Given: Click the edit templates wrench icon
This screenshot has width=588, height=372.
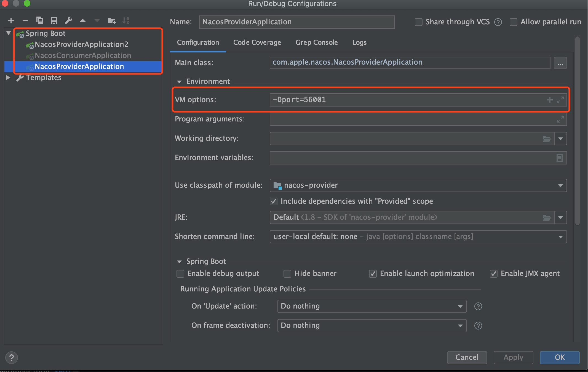Looking at the screenshot, I should pyautogui.click(x=68, y=20).
